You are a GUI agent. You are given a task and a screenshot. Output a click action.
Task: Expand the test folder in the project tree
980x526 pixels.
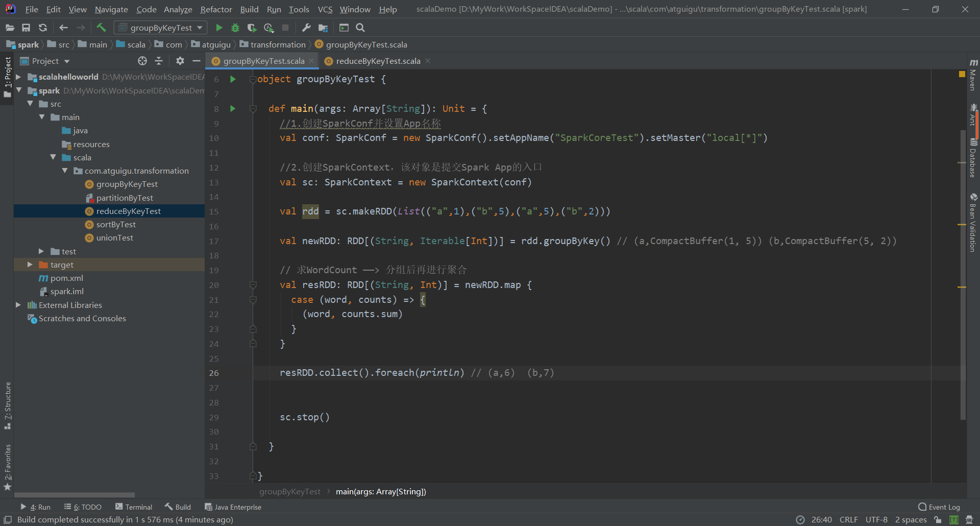(41, 251)
